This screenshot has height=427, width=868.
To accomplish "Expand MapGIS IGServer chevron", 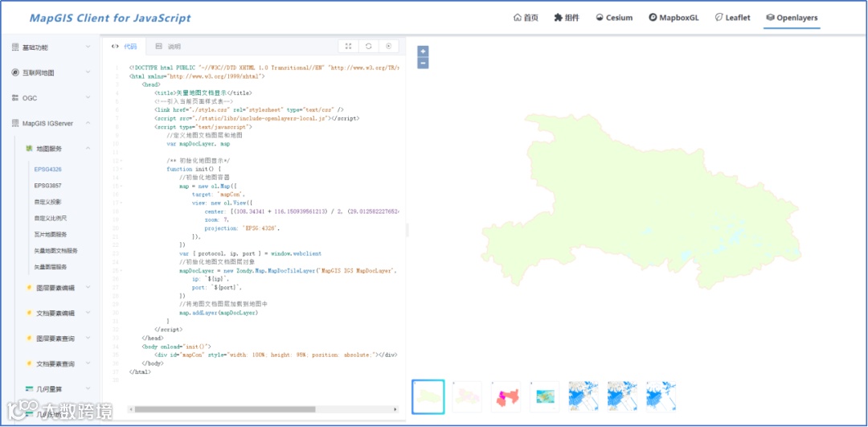I will 88,123.
